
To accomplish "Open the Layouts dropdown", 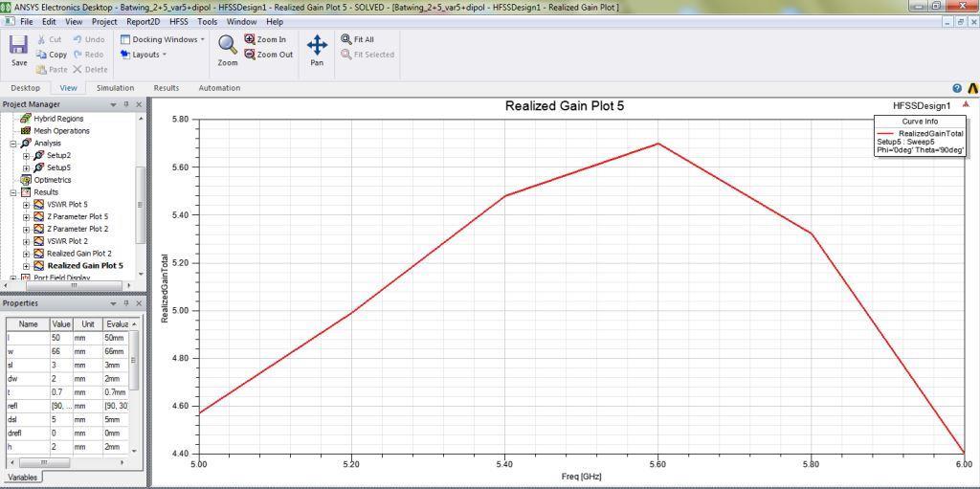I will pos(144,55).
